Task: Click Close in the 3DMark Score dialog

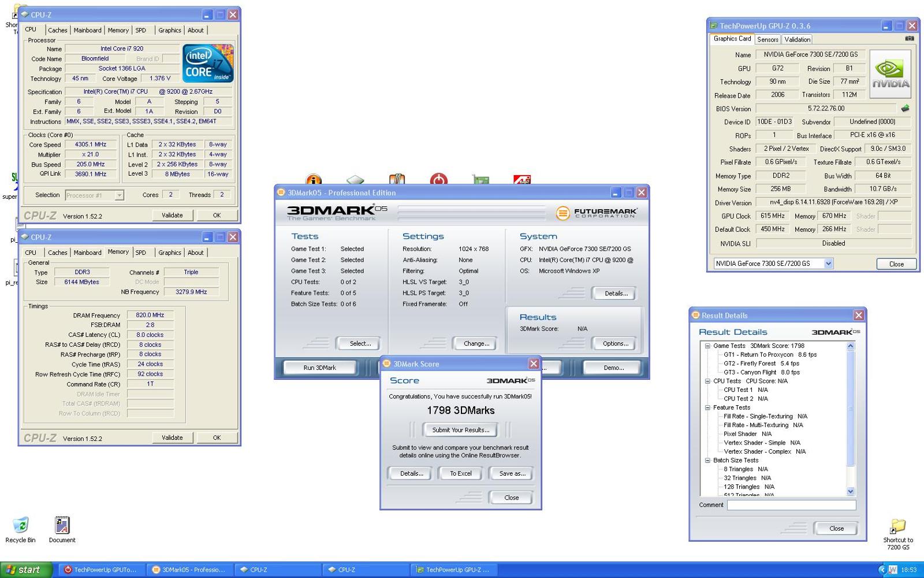Action: pos(511,498)
